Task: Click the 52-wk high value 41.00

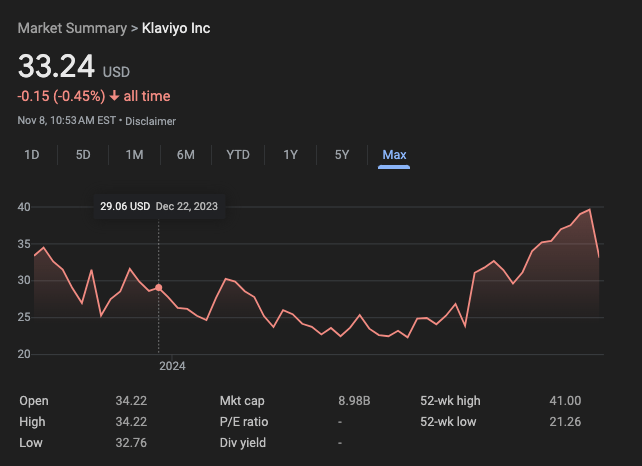Action: pyautogui.click(x=565, y=401)
